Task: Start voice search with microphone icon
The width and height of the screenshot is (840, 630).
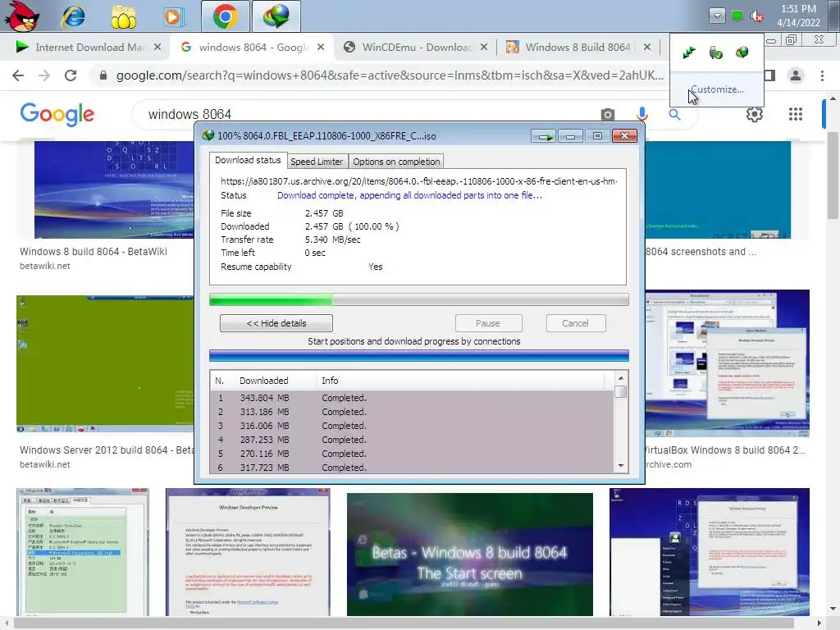Action: click(x=641, y=114)
